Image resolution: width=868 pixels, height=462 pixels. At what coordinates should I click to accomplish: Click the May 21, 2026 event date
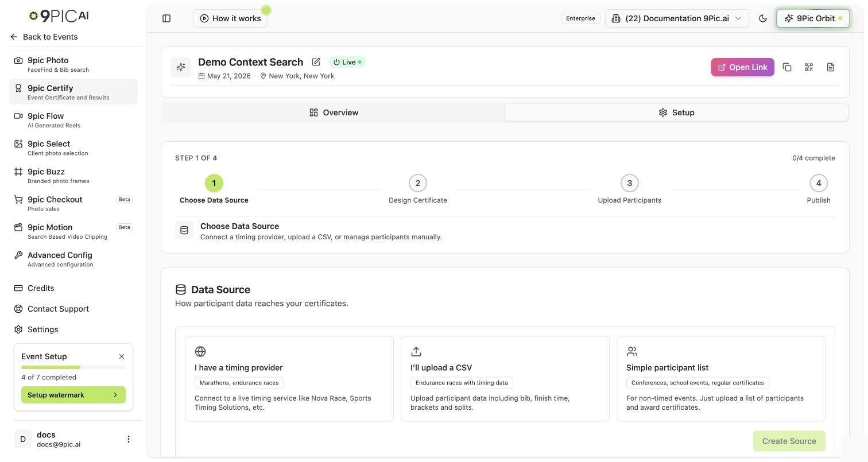coord(225,76)
